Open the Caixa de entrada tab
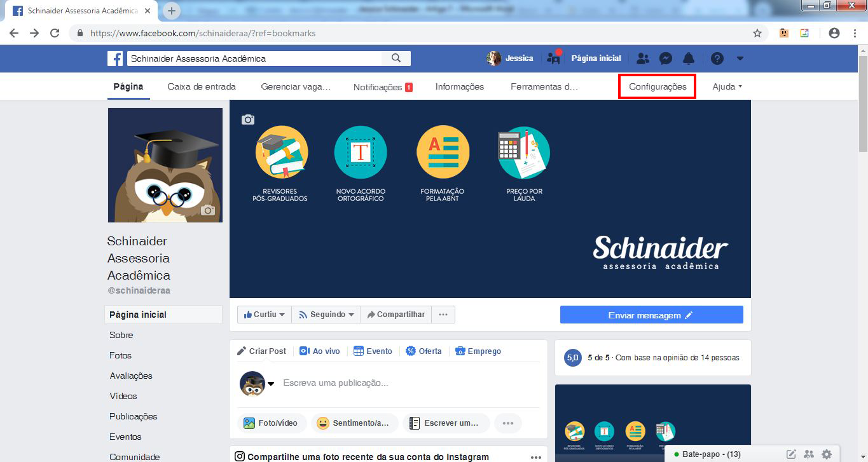 point(202,86)
